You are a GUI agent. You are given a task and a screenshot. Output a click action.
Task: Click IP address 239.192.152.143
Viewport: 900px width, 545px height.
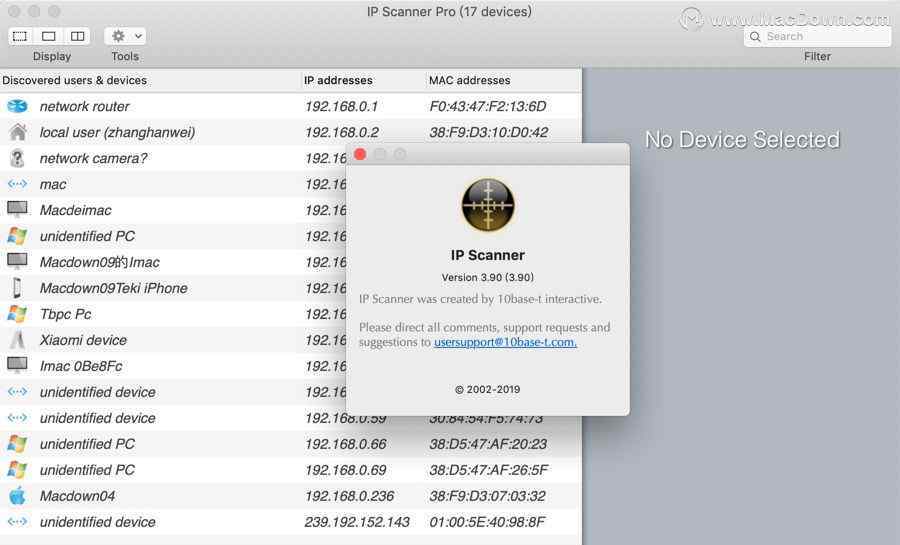click(357, 522)
